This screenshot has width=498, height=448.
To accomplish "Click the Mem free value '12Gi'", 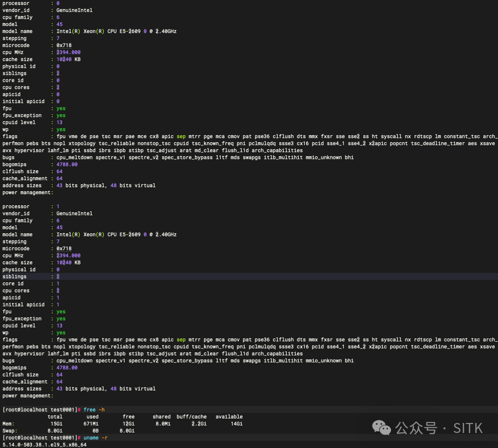I will (x=129, y=423).
